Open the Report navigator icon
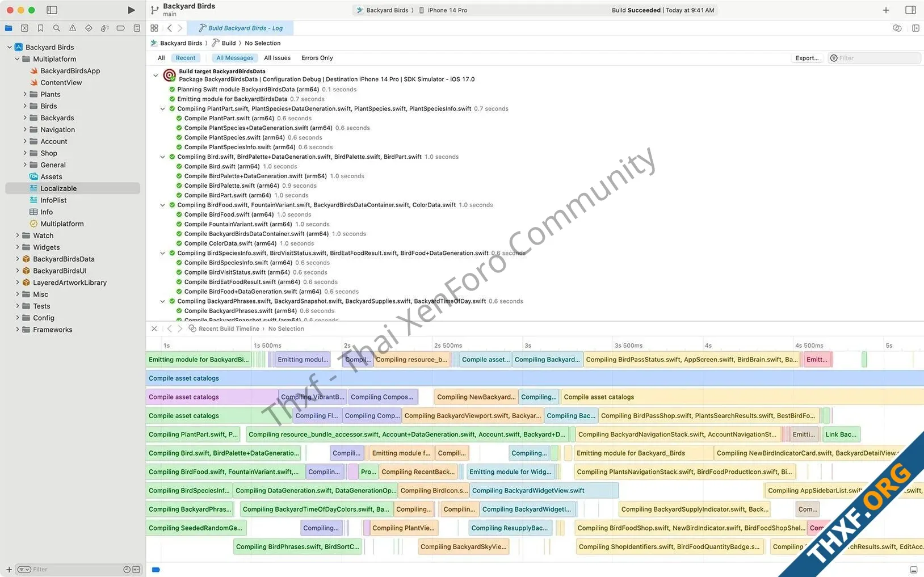924x577 pixels. pyautogui.click(x=137, y=28)
